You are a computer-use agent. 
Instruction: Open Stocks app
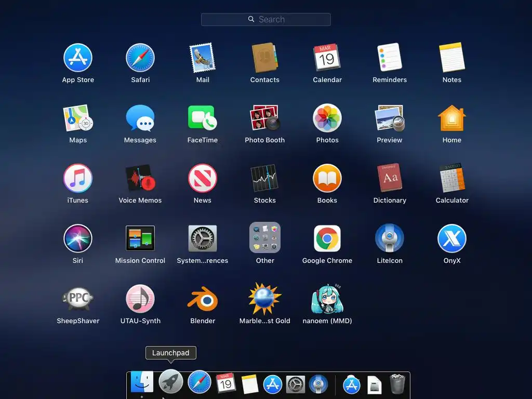click(264, 178)
